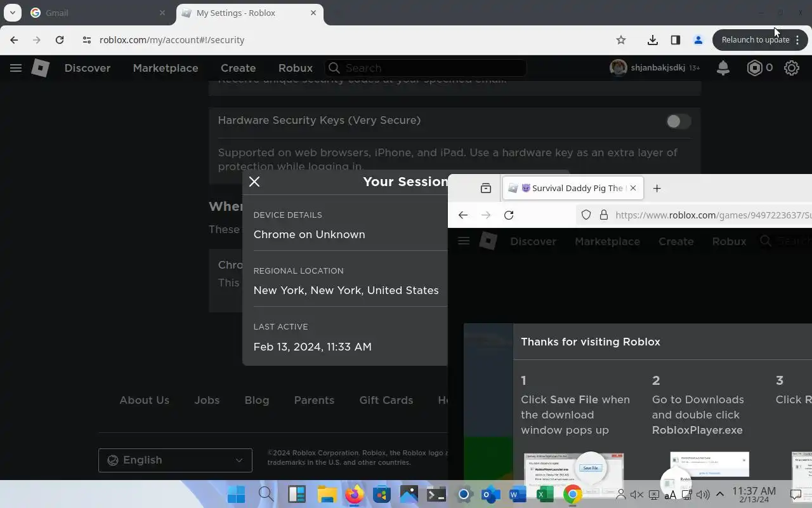Open Blog footer link
Screen dimensions: 812x508
point(257,401)
